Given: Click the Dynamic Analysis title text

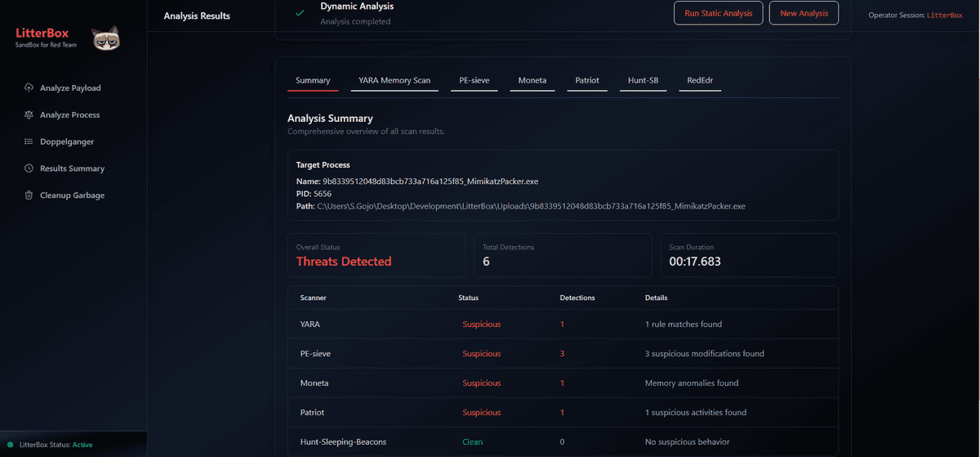Looking at the screenshot, I should (x=357, y=7).
